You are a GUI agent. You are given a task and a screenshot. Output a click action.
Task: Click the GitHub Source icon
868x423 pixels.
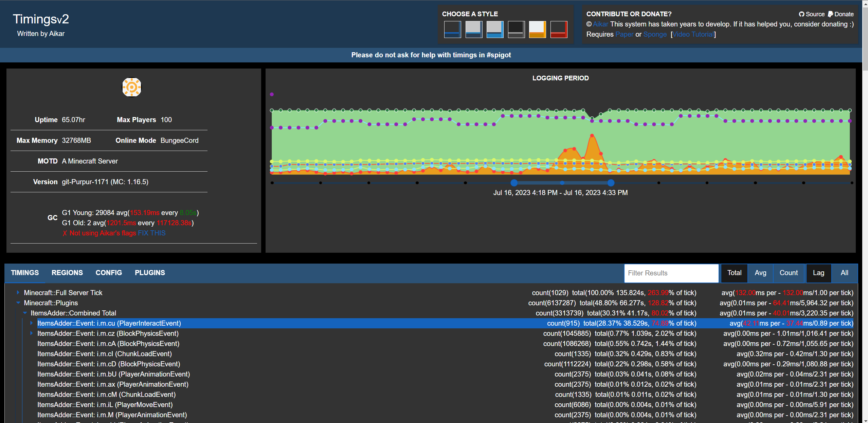pos(802,14)
